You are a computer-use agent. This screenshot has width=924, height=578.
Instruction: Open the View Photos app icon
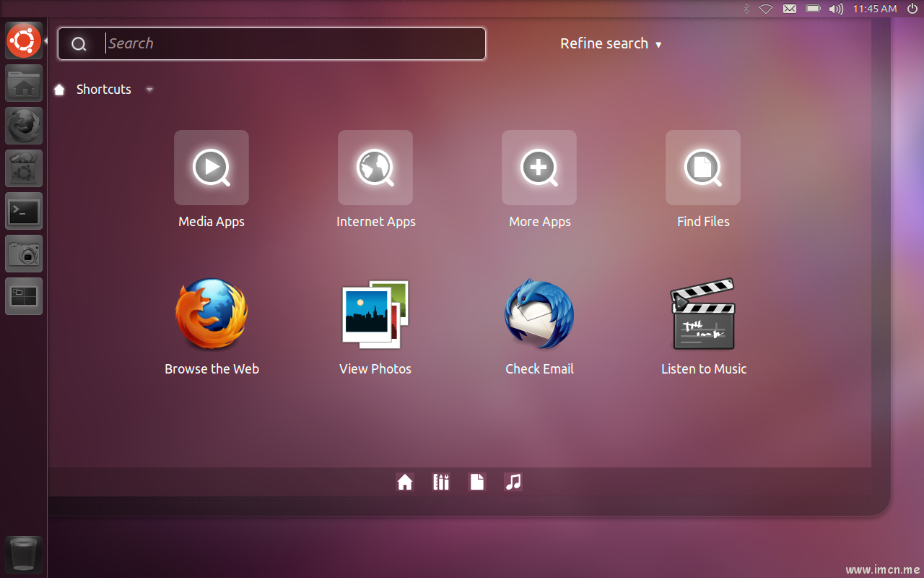[375, 314]
